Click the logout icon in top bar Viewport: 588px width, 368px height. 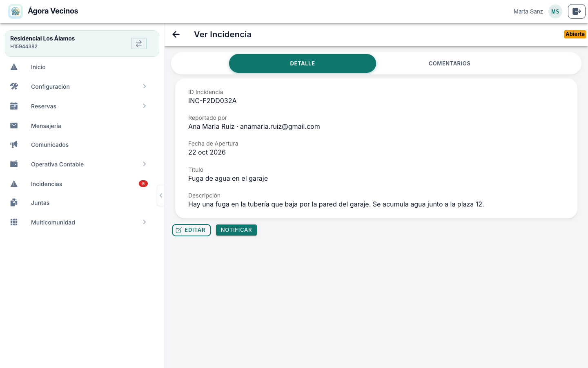tap(577, 11)
